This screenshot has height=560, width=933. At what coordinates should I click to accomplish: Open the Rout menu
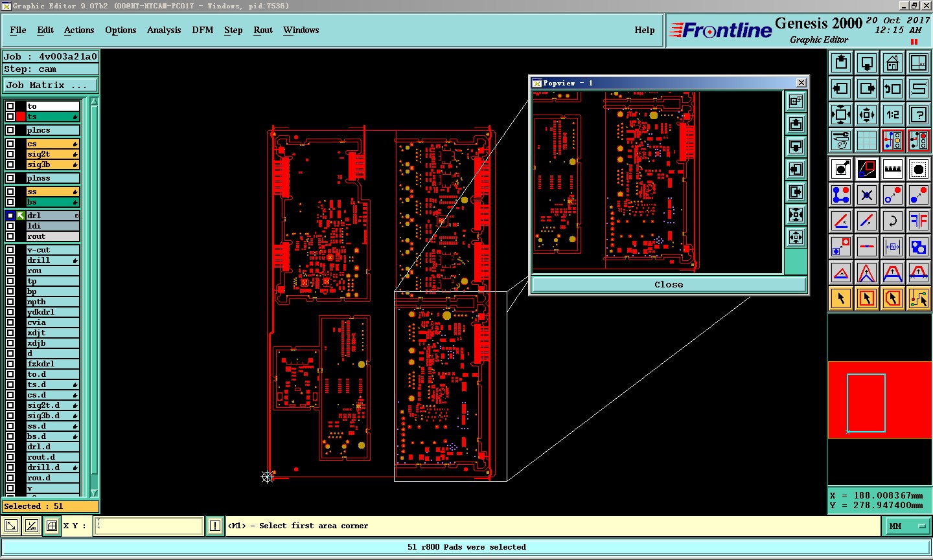(263, 30)
